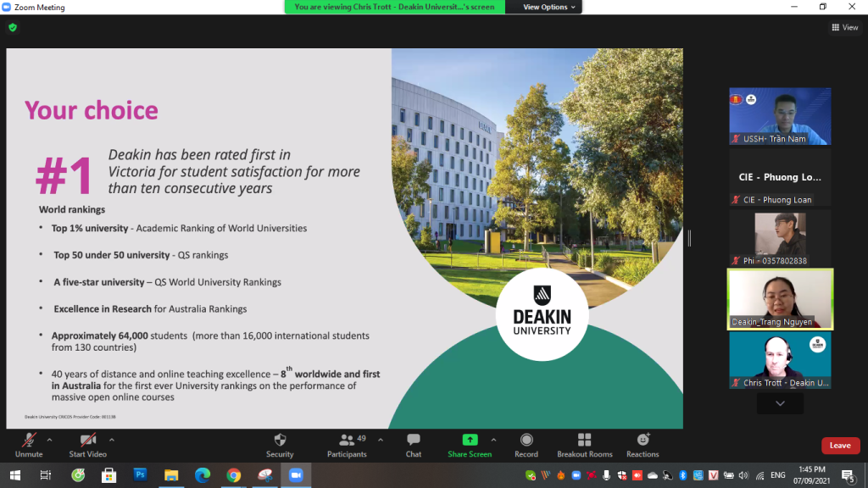
Task: Click the Deakin University logo on slide
Action: click(x=542, y=314)
